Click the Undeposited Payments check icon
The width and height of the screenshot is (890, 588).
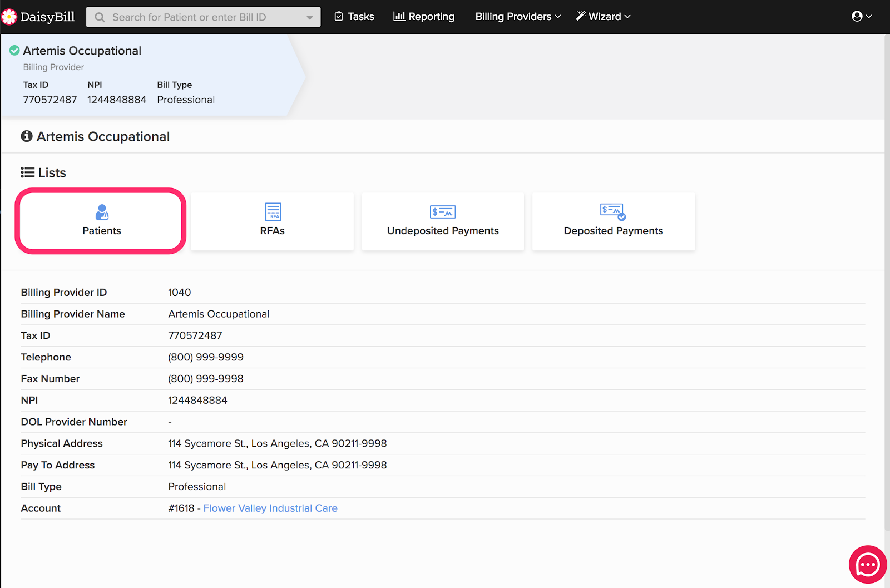pos(443,212)
